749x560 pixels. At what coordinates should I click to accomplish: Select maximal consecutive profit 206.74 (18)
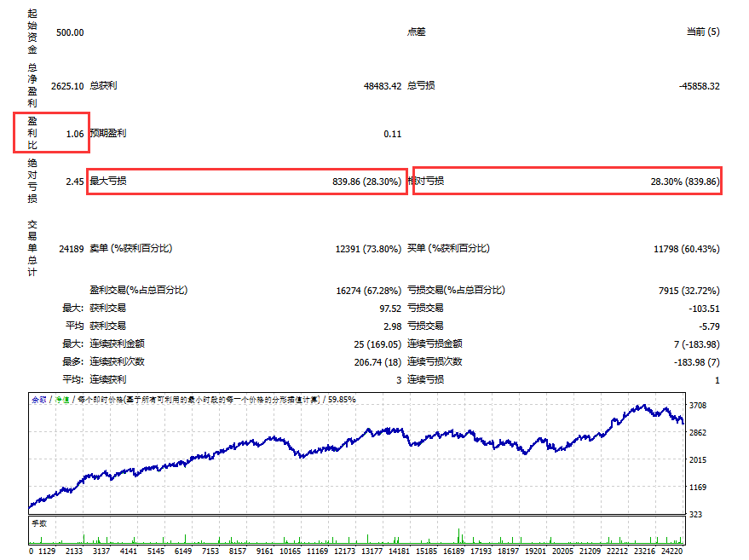click(377, 362)
